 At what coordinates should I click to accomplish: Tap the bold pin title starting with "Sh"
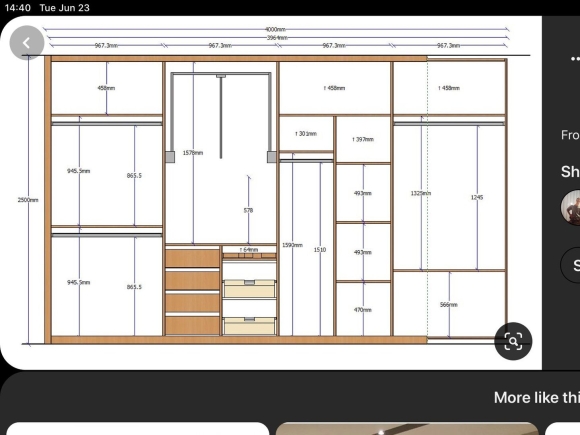click(570, 172)
